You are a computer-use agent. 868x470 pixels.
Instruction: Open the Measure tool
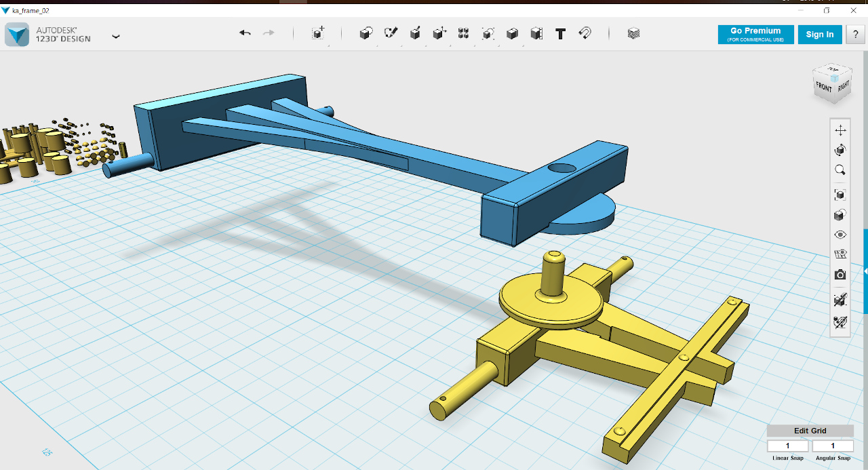[x=536, y=33]
